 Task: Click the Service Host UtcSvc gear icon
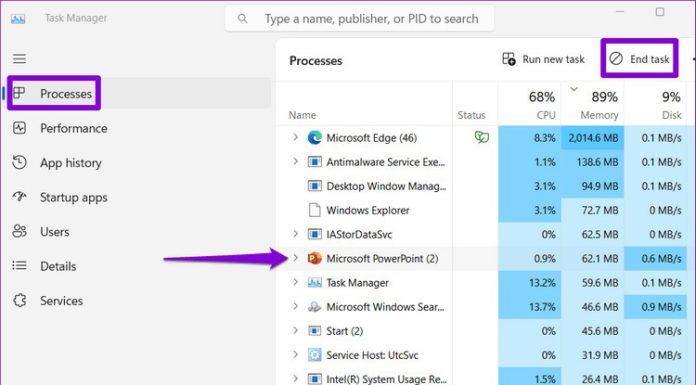[315, 355]
